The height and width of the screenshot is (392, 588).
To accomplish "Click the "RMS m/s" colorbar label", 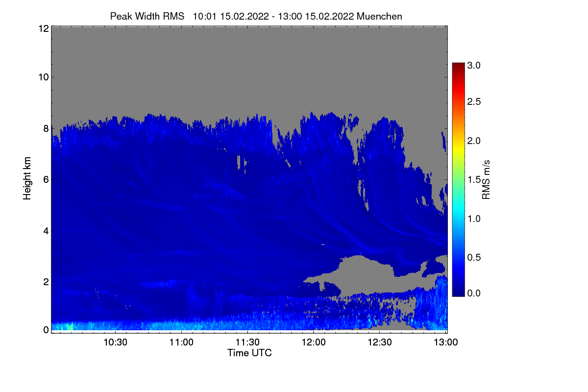I will (x=486, y=179).
